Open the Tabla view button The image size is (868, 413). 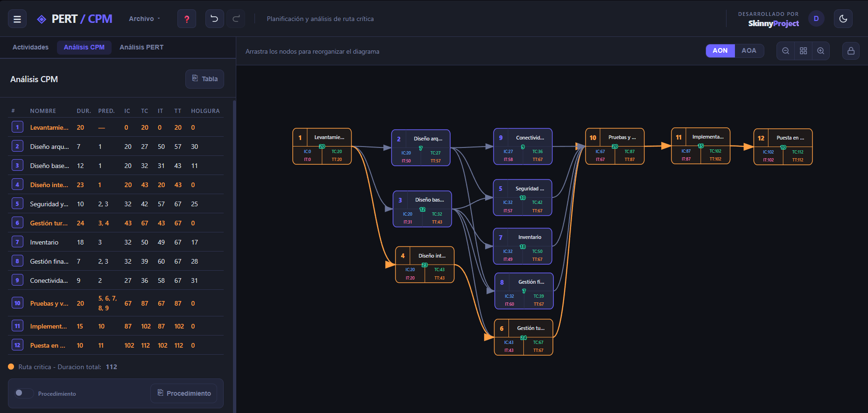pyautogui.click(x=205, y=79)
